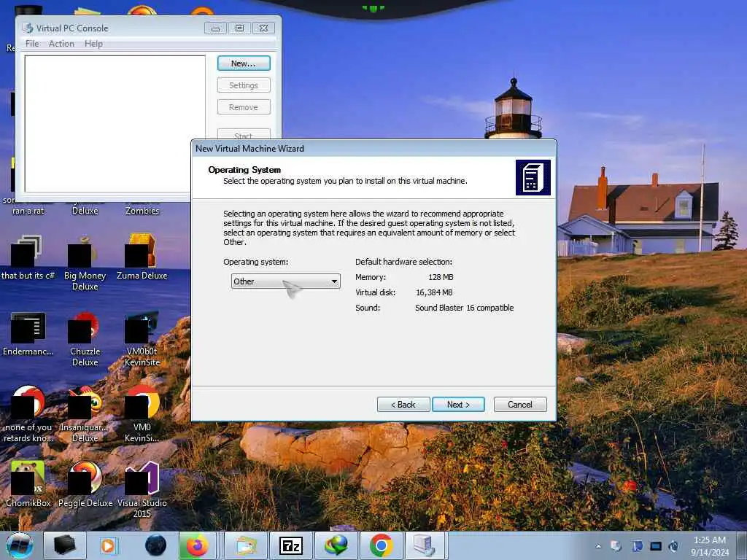Open the black folder taskbar icon
The width and height of the screenshot is (747, 560).
coord(65,545)
